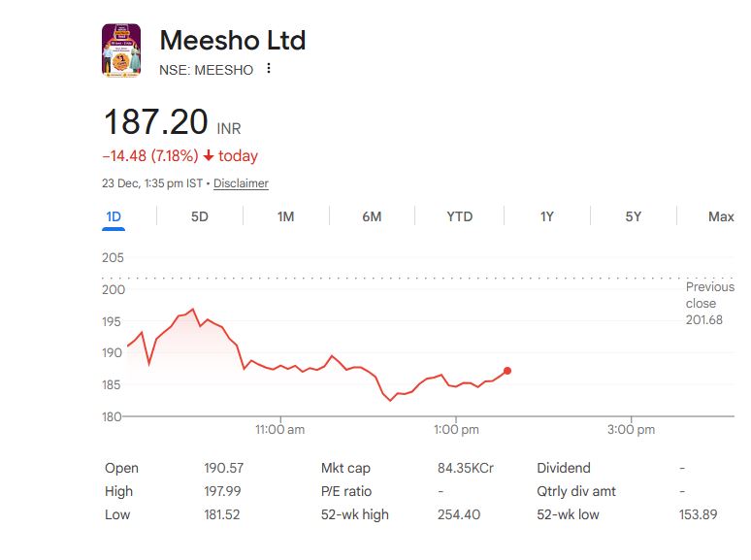Click the red down arrow price indicator
The image size is (751, 560).
pos(208,156)
